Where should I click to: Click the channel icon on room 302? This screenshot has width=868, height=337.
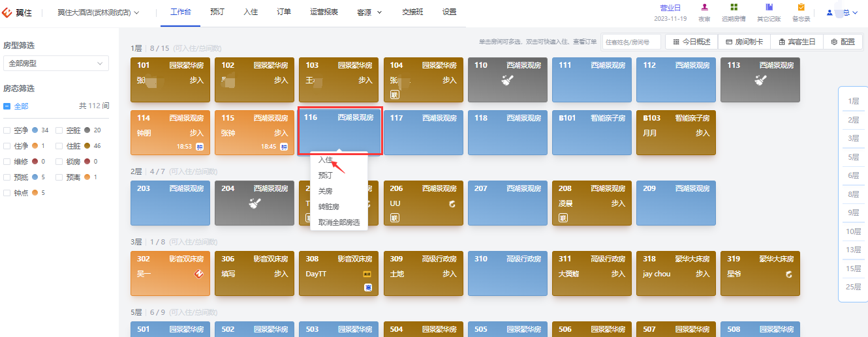click(200, 274)
